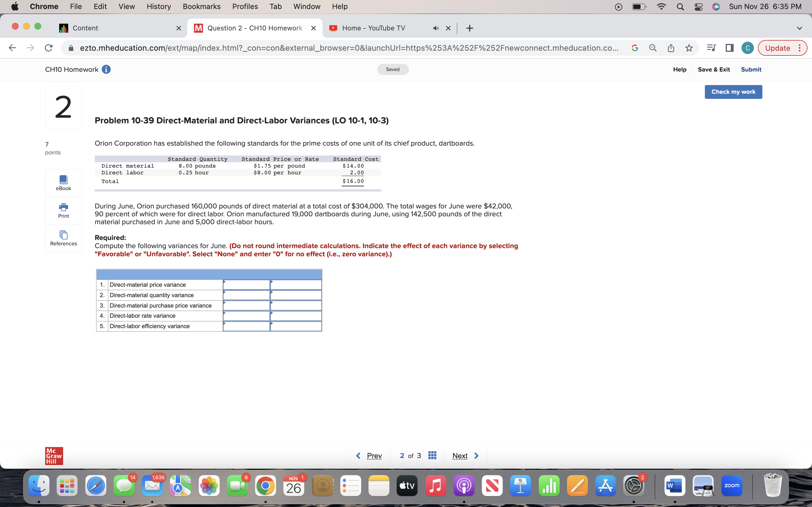Click the Chrome profile avatar C

tap(748, 48)
